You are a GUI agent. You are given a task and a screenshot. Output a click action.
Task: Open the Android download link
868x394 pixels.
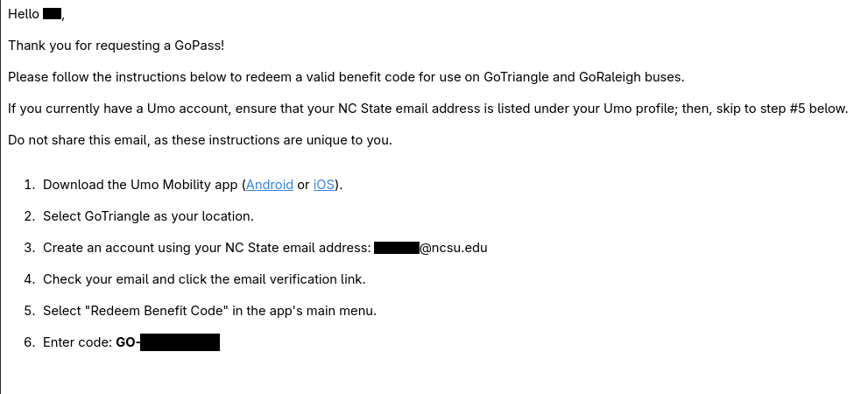pos(270,185)
